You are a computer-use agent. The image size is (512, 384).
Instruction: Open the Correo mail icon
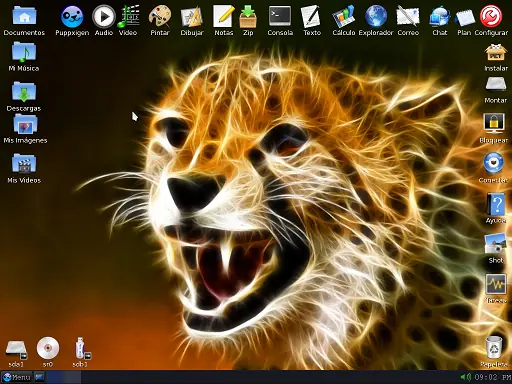click(408, 16)
